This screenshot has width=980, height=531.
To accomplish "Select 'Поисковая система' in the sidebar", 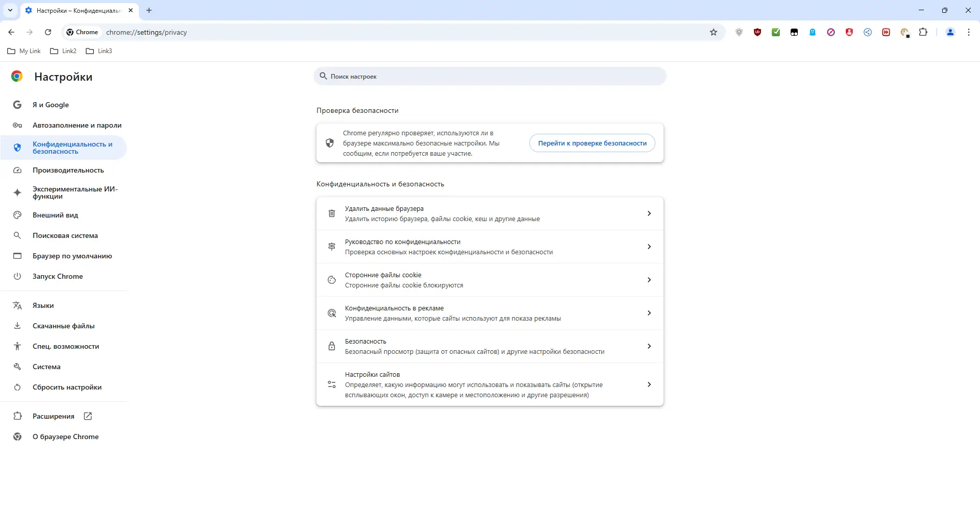I will [65, 235].
